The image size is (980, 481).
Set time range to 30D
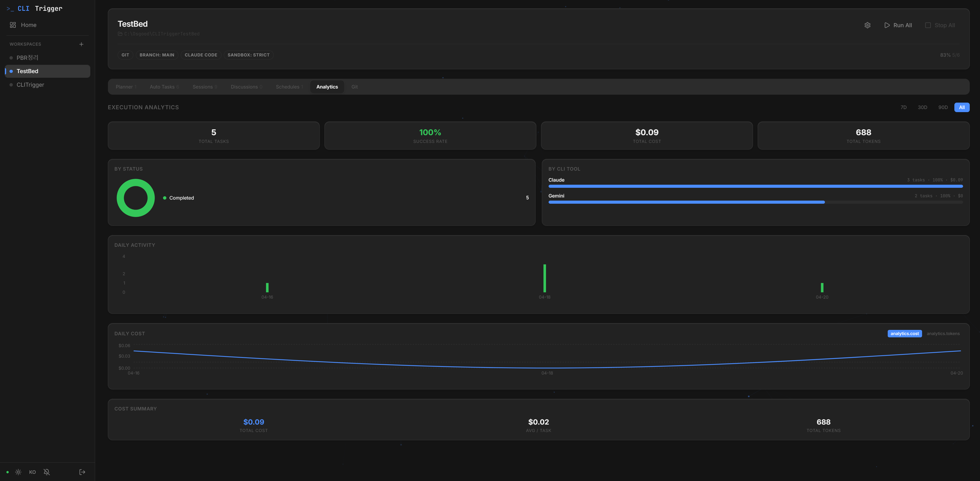(x=922, y=107)
